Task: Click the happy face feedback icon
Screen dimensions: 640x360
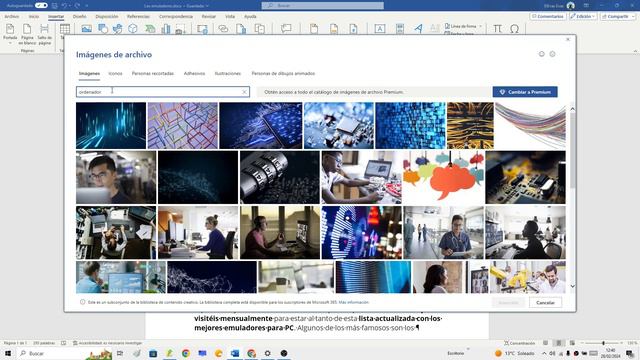Action: (x=542, y=54)
